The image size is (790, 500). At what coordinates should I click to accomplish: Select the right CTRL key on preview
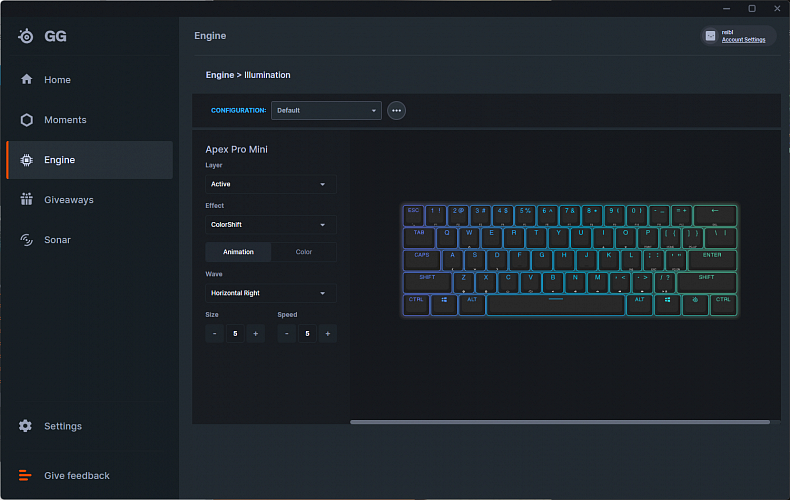[723, 304]
